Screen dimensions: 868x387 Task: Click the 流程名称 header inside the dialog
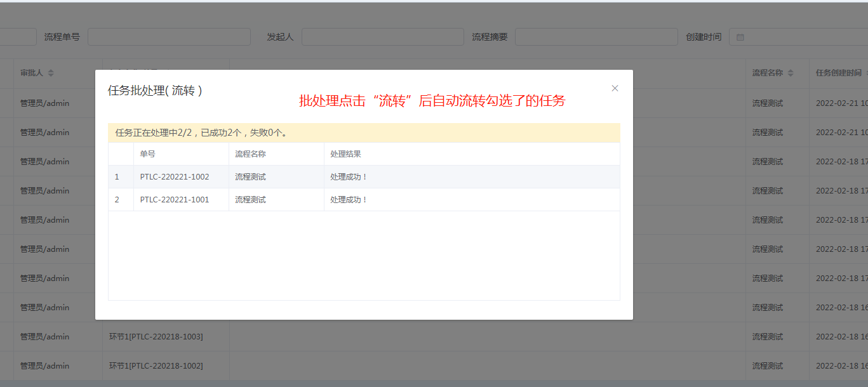(x=250, y=154)
